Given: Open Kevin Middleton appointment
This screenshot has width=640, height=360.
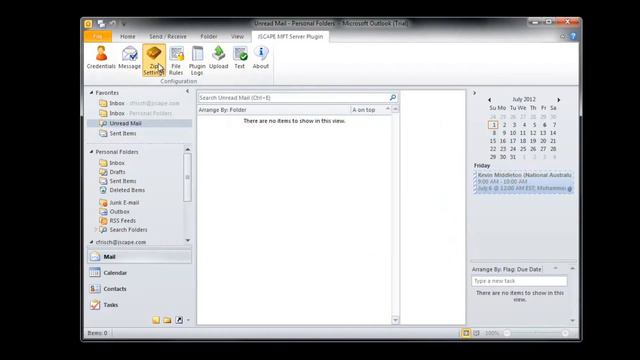Looking at the screenshot, I should 524,182.
